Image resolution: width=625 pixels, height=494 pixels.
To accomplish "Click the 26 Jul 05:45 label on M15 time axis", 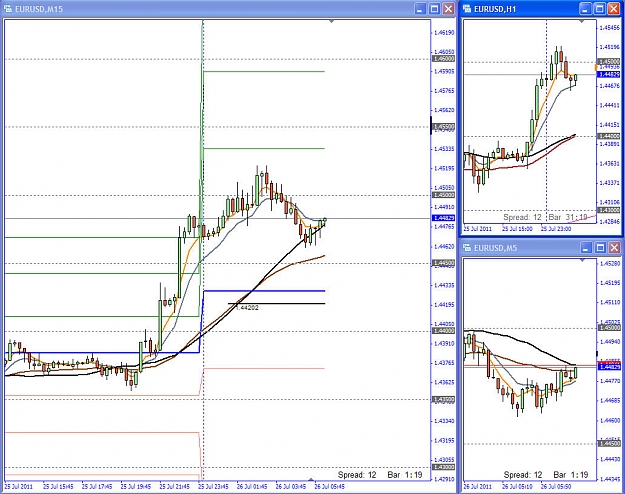I will [x=330, y=486].
